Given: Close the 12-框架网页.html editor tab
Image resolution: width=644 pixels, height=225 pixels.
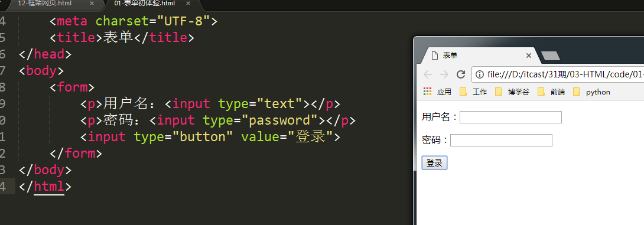Looking at the screenshot, I should click(x=92, y=4).
